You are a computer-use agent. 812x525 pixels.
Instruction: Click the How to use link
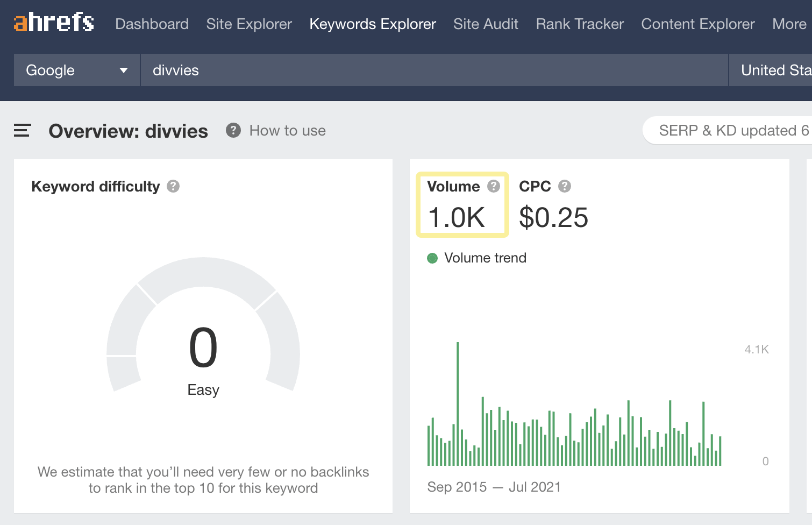tap(287, 131)
